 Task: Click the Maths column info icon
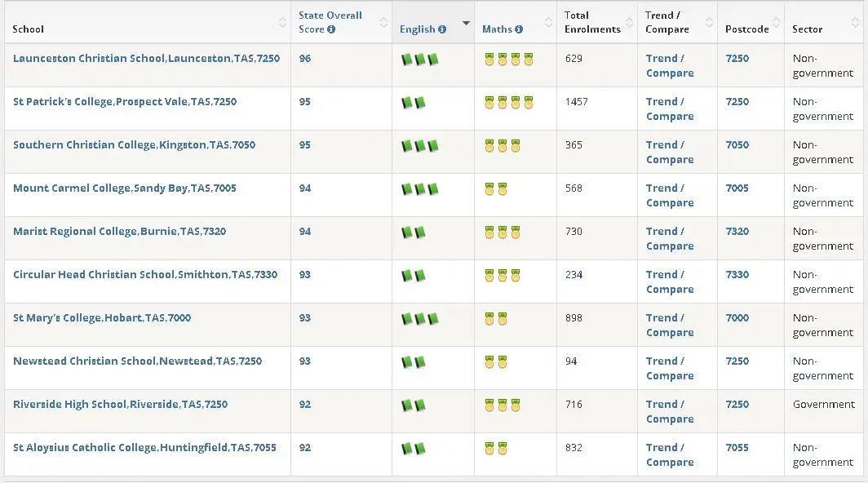coord(519,29)
